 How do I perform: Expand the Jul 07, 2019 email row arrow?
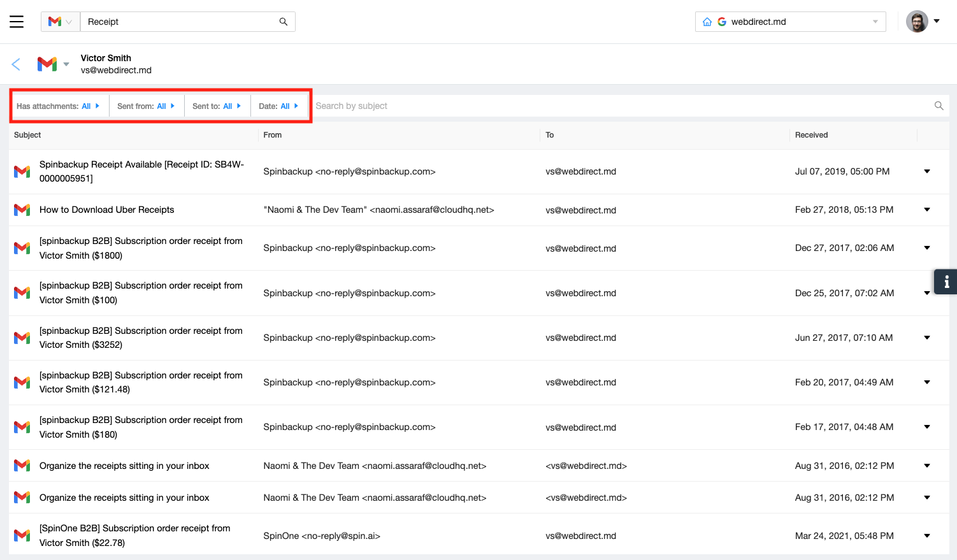click(x=926, y=171)
